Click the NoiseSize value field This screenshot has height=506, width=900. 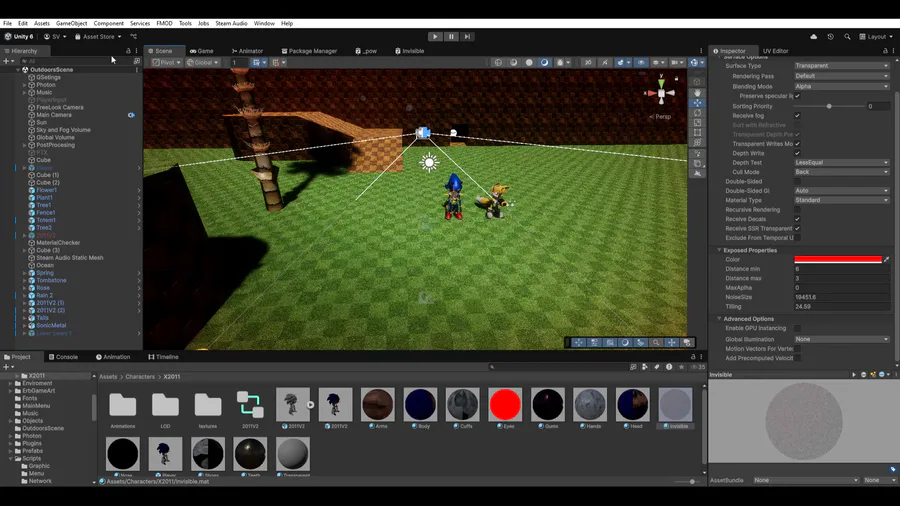click(x=841, y=297)
